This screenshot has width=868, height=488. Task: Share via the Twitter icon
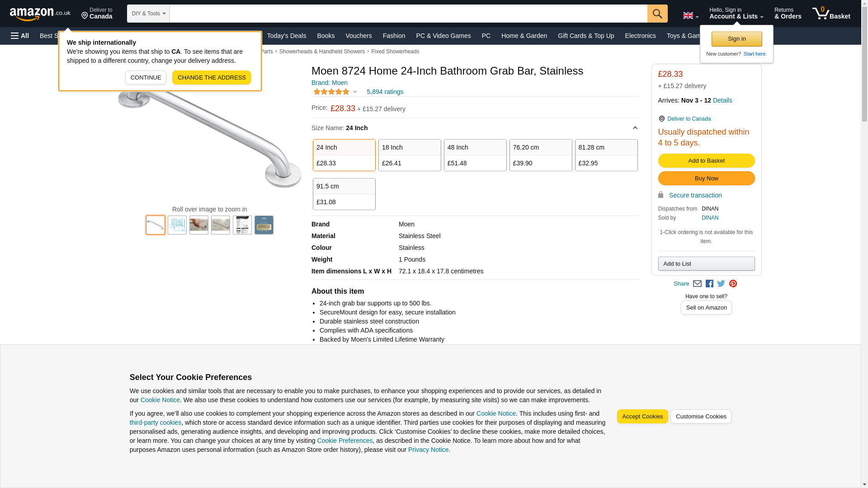coord(721,284)
